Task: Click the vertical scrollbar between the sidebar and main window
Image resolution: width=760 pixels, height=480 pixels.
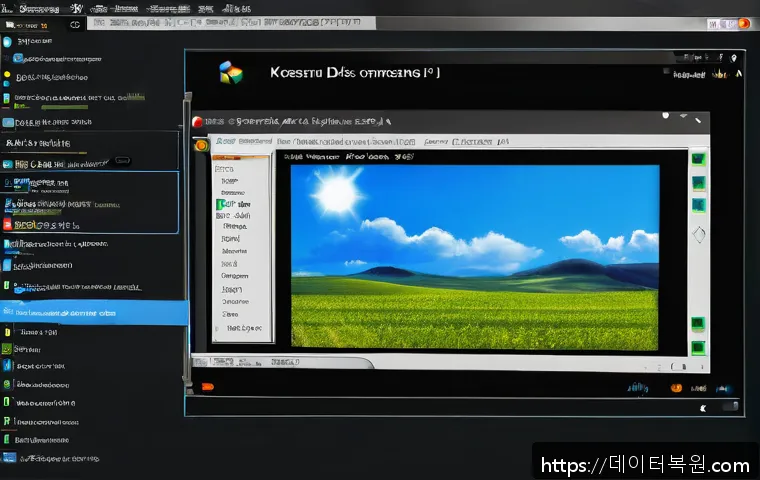Action: pos(187,238)
